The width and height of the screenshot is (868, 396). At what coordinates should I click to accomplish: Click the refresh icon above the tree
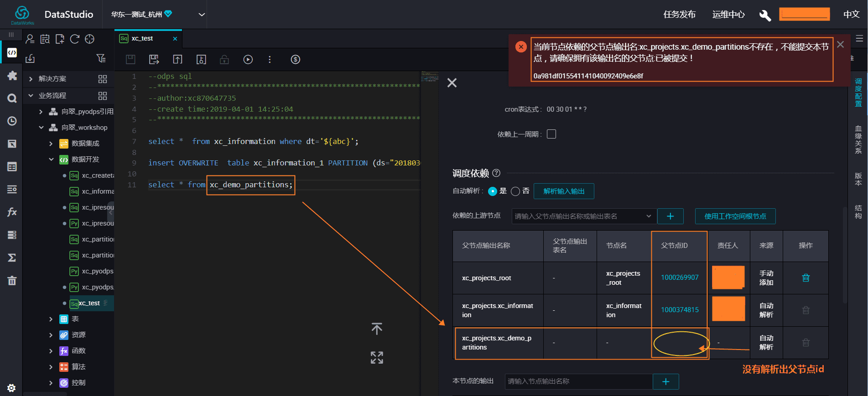[x=75, y=39]
